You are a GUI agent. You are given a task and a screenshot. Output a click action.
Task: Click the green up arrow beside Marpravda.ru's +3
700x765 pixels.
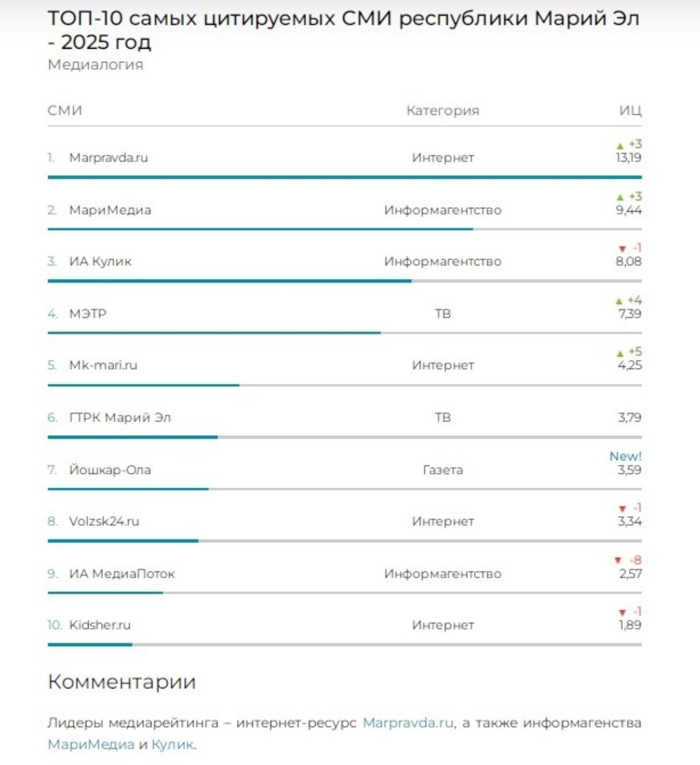(x=620, y=146)
